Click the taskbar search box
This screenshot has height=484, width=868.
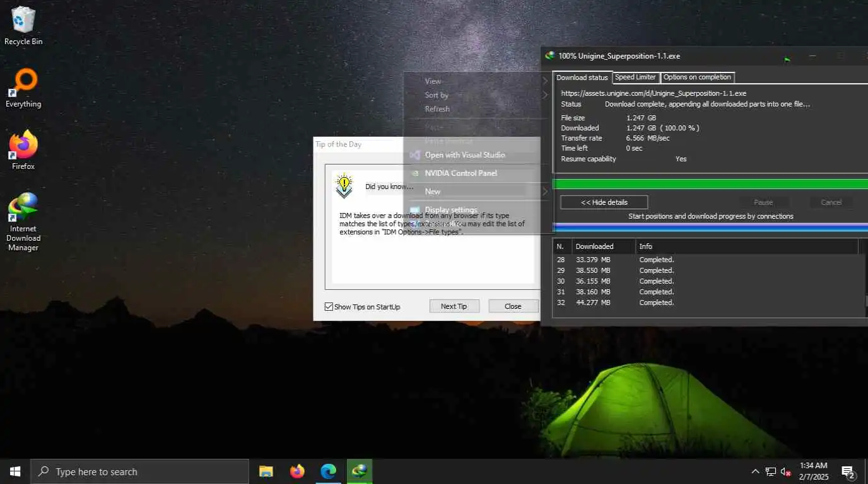139,471
